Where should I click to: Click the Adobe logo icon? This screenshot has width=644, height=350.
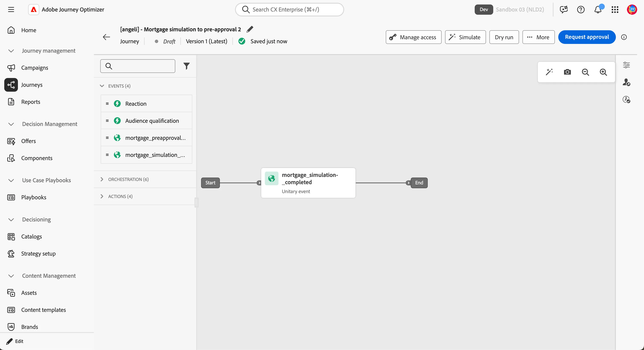34,10
